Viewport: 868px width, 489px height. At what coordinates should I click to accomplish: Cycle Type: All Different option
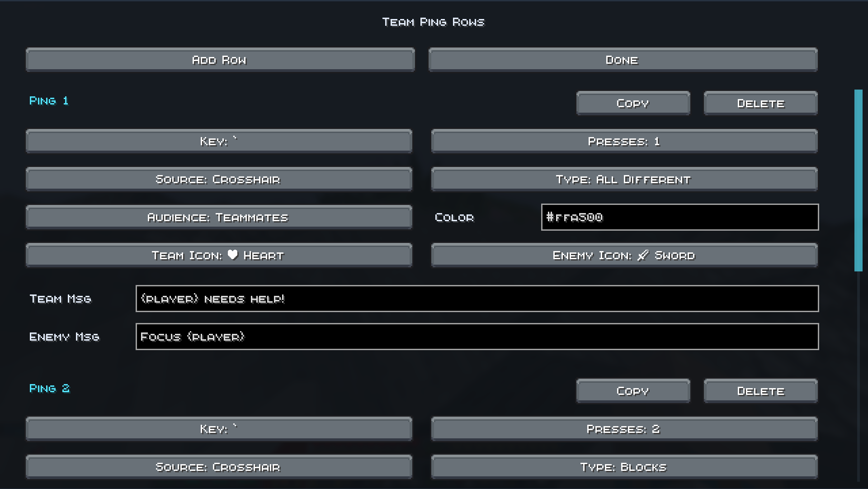pyautogui.click(x=624, y=179)
